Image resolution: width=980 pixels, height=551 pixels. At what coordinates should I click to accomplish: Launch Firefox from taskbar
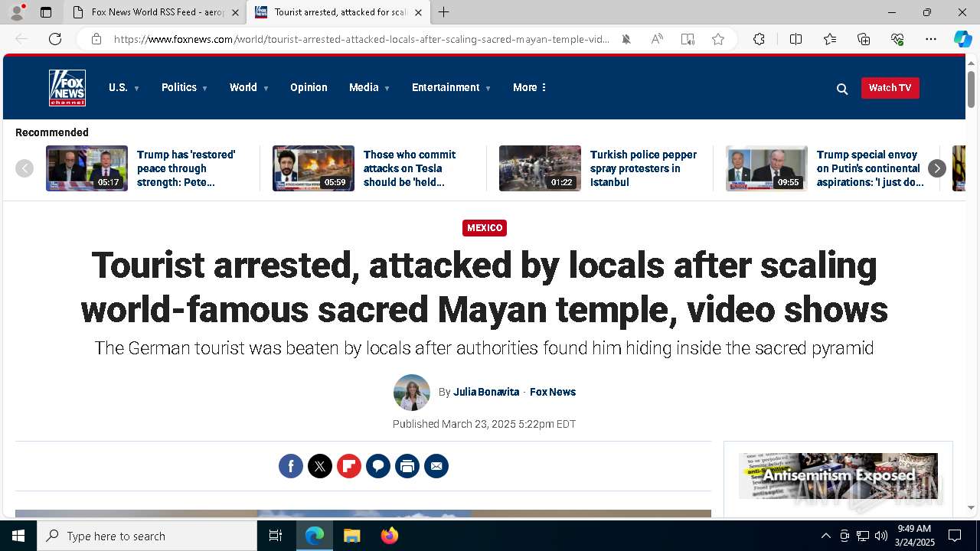(x=390, y=536)
